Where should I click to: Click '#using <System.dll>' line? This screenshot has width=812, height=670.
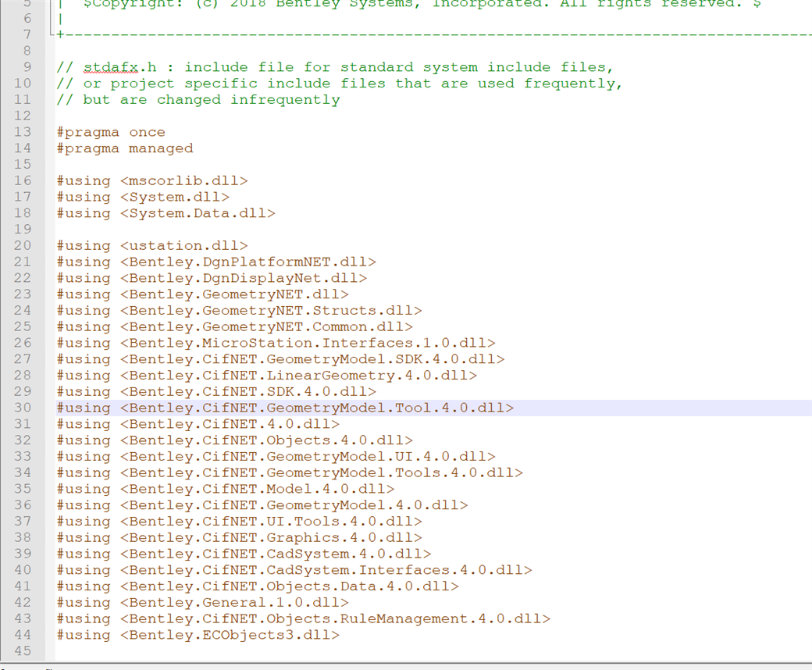point(143,198)
